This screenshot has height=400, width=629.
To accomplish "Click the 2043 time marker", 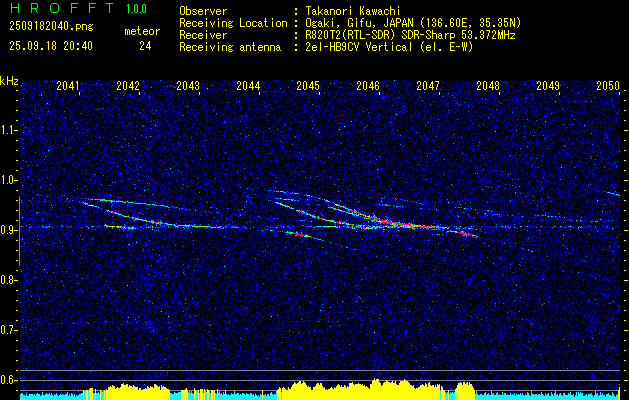I will (188, 86).
